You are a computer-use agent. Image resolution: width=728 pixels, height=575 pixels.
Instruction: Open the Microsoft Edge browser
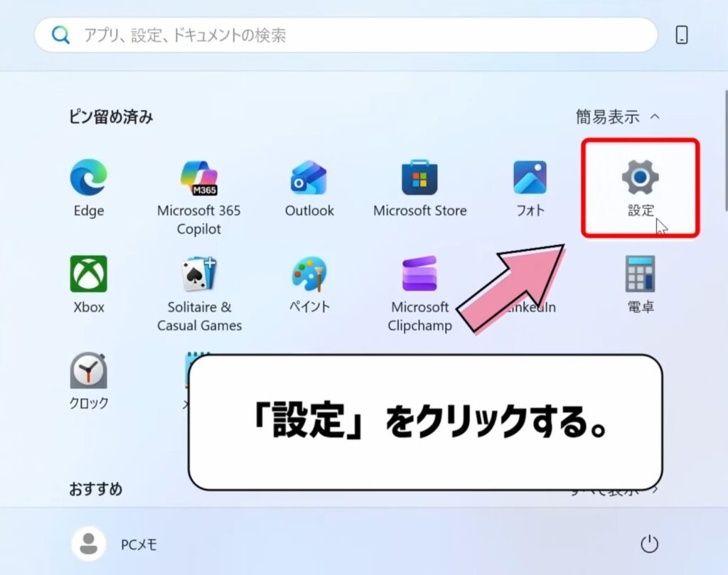87,179
